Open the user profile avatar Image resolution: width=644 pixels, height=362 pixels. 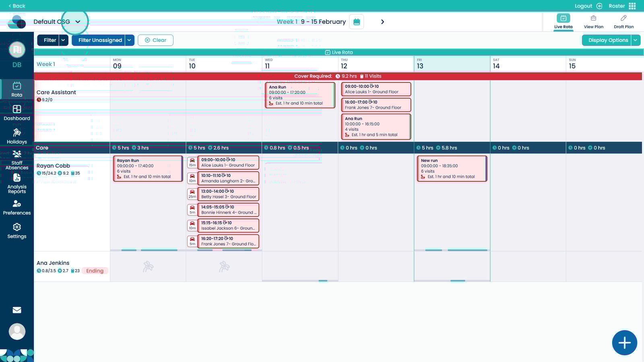(x=17, y=332)
